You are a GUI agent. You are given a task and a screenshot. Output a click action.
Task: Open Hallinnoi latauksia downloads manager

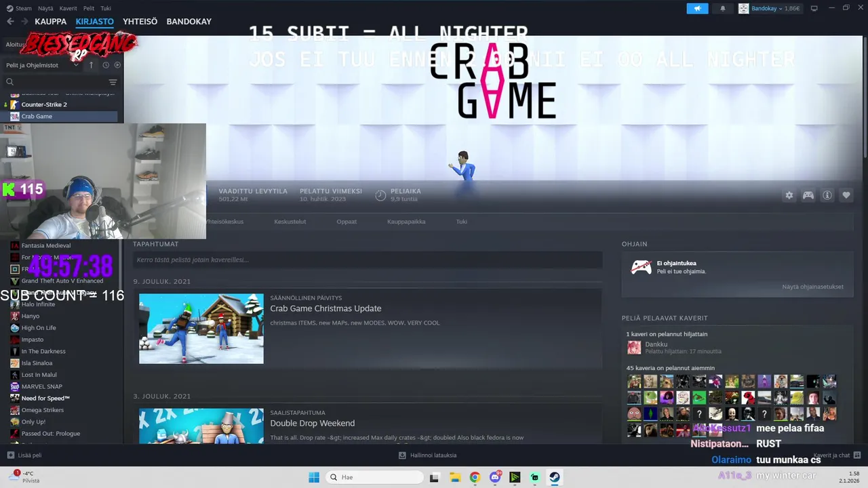(427, 455)
